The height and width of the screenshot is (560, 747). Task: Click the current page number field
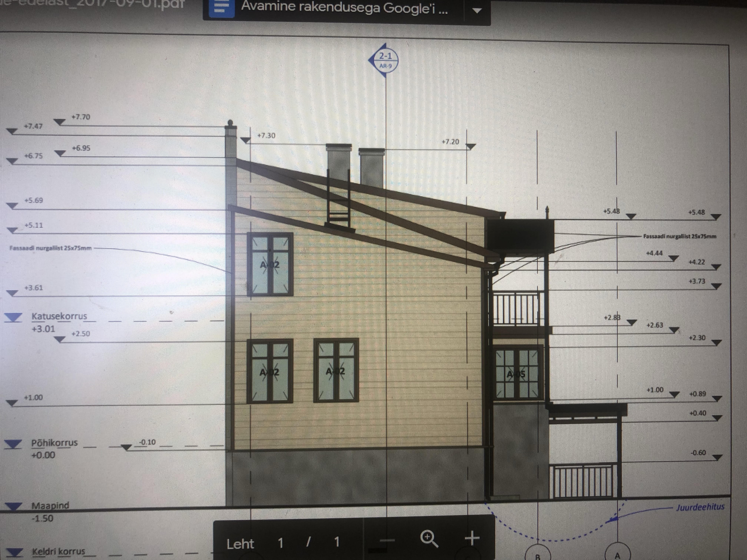point(280,543)
